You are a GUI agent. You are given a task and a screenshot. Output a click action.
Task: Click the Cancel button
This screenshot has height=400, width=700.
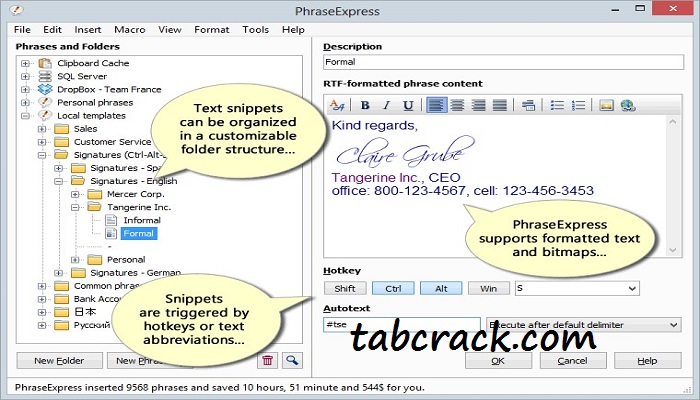pyautogui.click(x=573, y=361)
